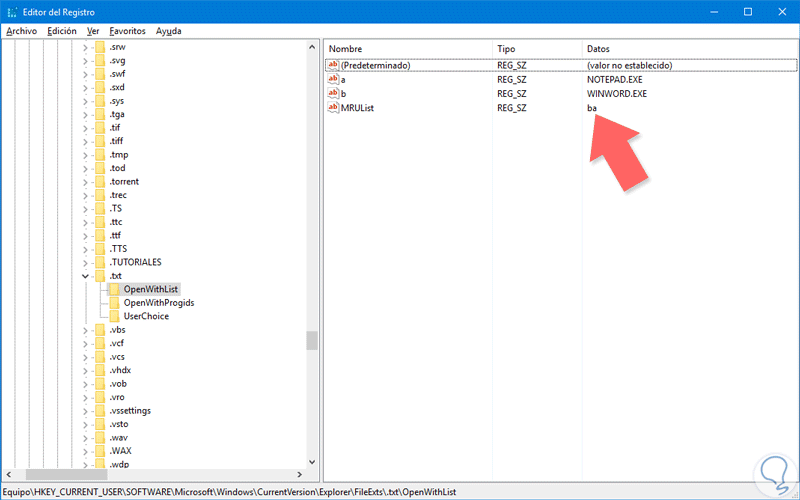Expand the .vhdx key

[85, 370]
